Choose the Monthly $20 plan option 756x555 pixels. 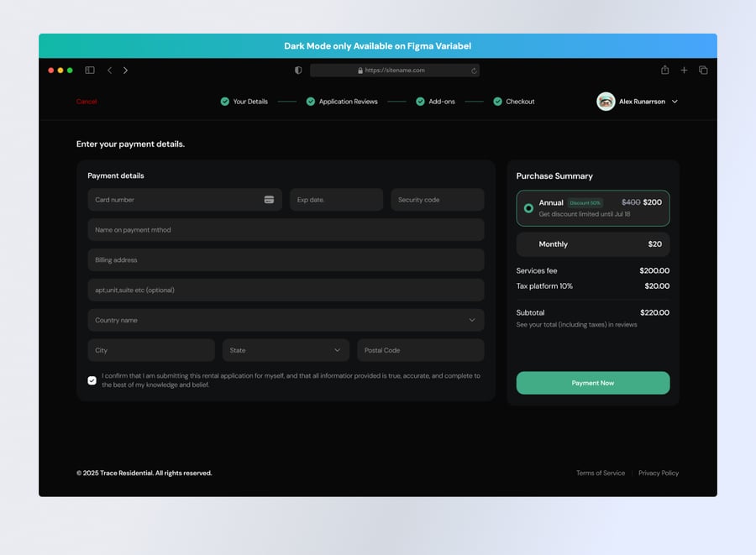[x=592, y=244]
